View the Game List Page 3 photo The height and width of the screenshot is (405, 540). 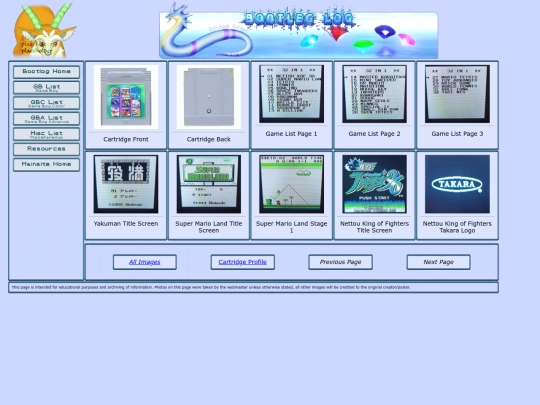tap(457, 94)
